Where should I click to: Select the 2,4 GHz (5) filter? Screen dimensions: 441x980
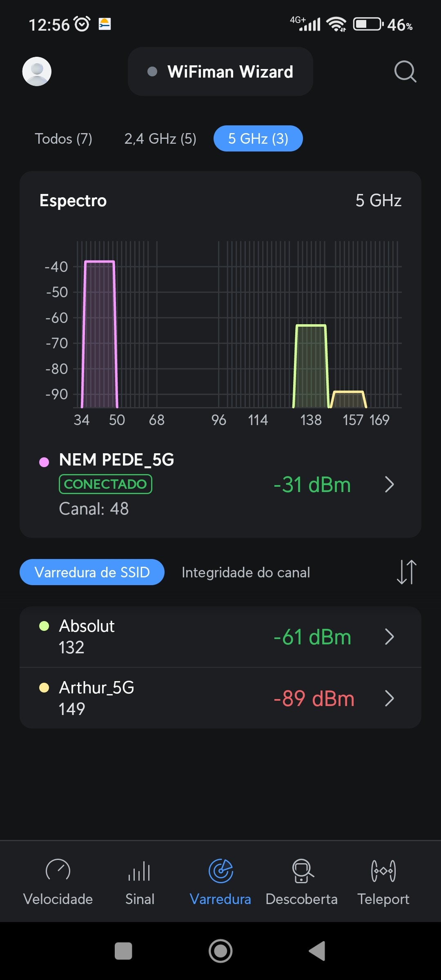[x=160, y=139]
